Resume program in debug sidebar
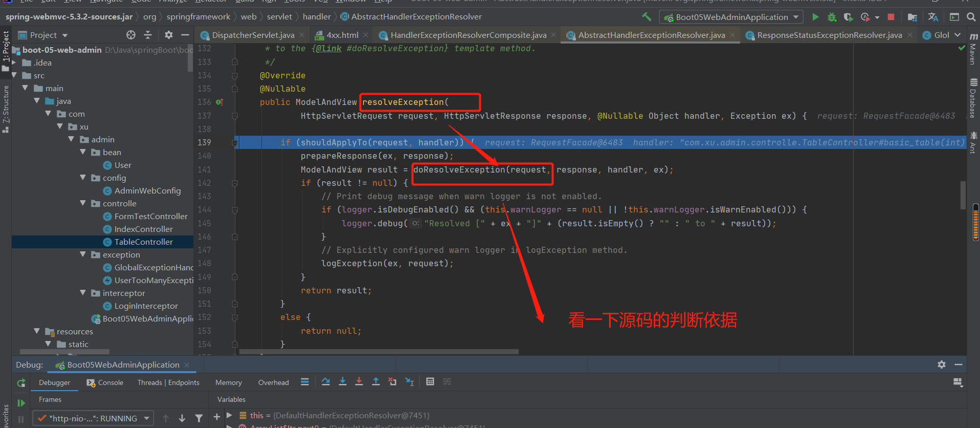Image resolution: width=980 pixels, height=428 pixels. point(21,403)
